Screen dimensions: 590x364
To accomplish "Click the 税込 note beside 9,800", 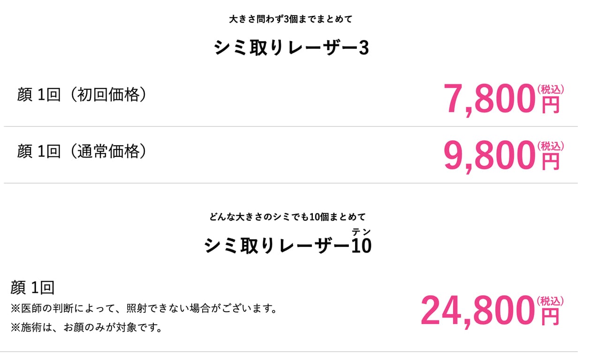I will tap(550, 146).
